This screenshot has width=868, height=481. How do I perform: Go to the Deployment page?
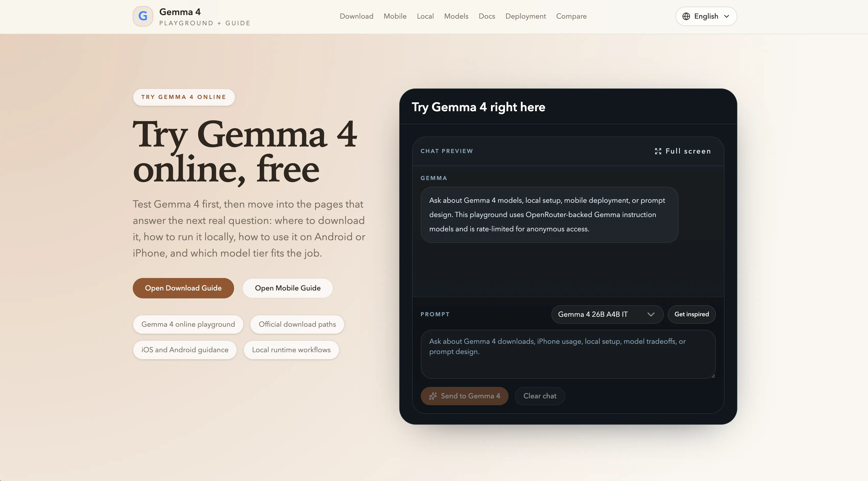point(525,16)
